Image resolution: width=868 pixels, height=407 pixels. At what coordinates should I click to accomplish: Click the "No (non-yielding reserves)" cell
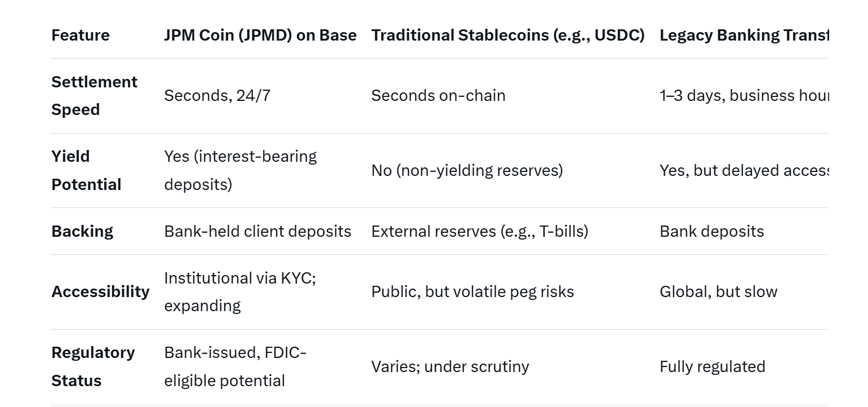[x=467, y=170]
